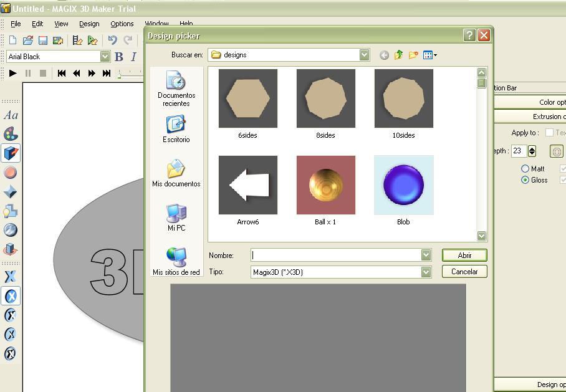Viewport: 566px width, 392px height.
Task: Select the Blob design thumbnail
Action: tap(403, 184)
